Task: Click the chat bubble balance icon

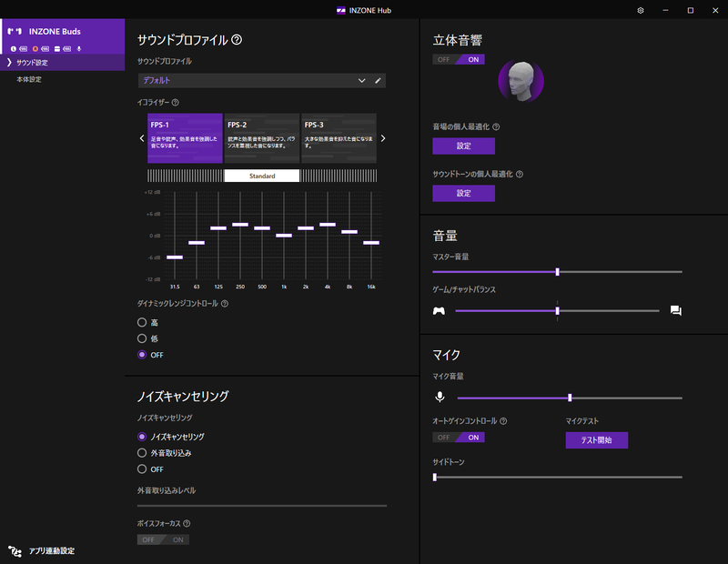Action: [x=676, y=310]
